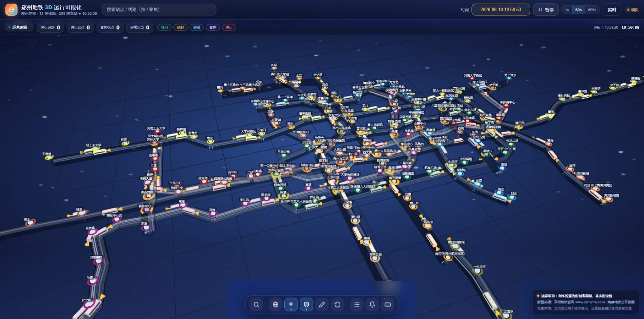Toggle the purple 管控 legend filter

[213, 27]
